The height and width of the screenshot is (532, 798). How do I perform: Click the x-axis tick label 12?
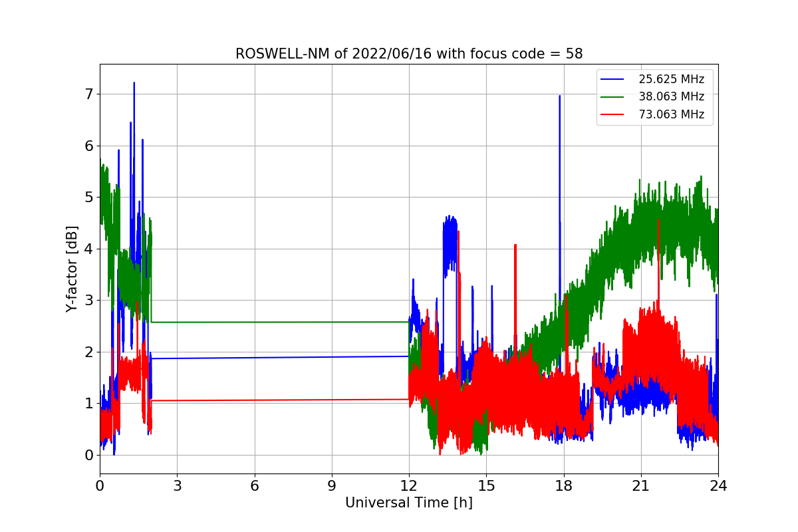tap(409, 486)
